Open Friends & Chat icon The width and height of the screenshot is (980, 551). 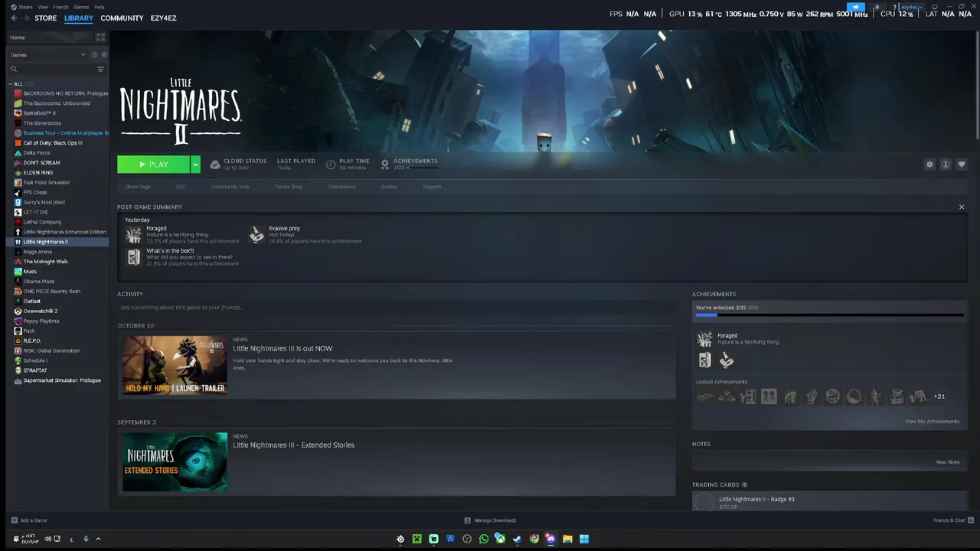click(971, 520)
